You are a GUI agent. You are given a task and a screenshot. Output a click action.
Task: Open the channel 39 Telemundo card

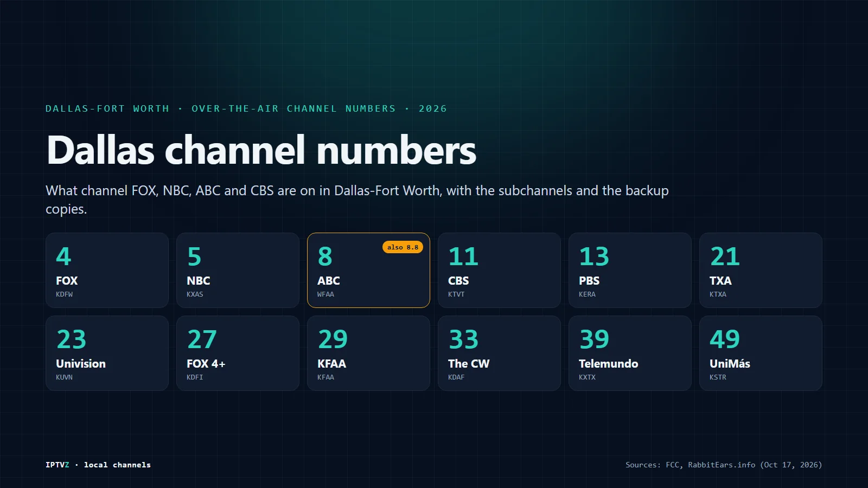pyautogui.click(x=630, y=353)
